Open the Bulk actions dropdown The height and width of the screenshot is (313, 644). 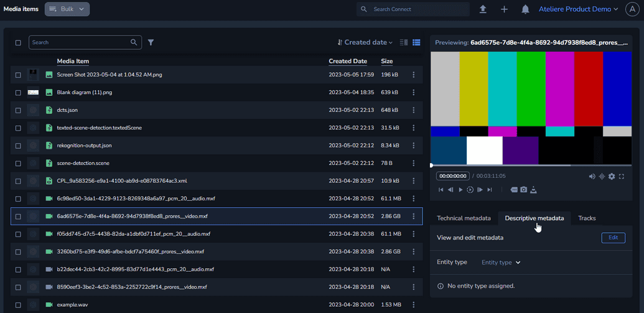pos(67,9)
